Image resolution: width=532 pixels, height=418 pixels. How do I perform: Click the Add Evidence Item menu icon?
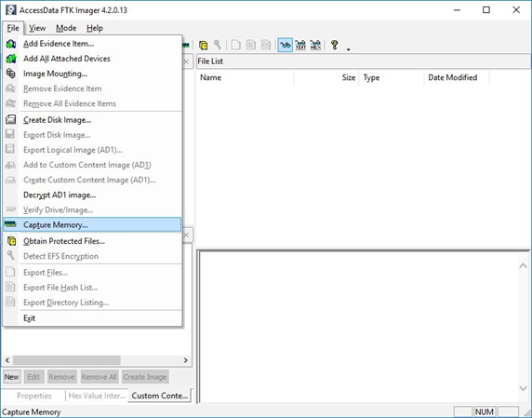click(11, 44)
